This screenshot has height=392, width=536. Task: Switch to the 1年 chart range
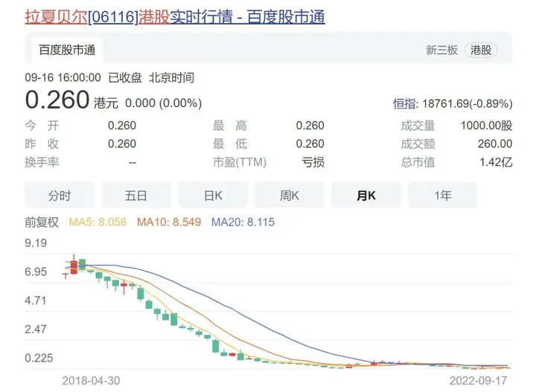pyautogui.click(x=443, y=196)
